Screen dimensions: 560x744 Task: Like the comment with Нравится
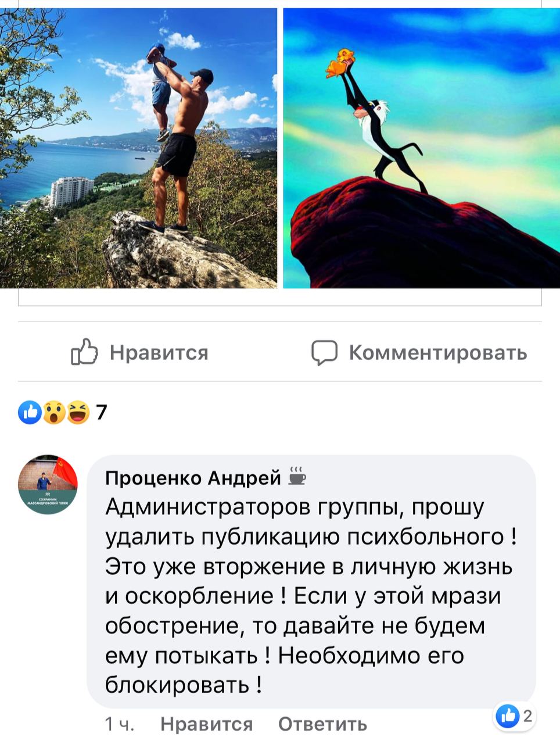(x=206, y=724)
